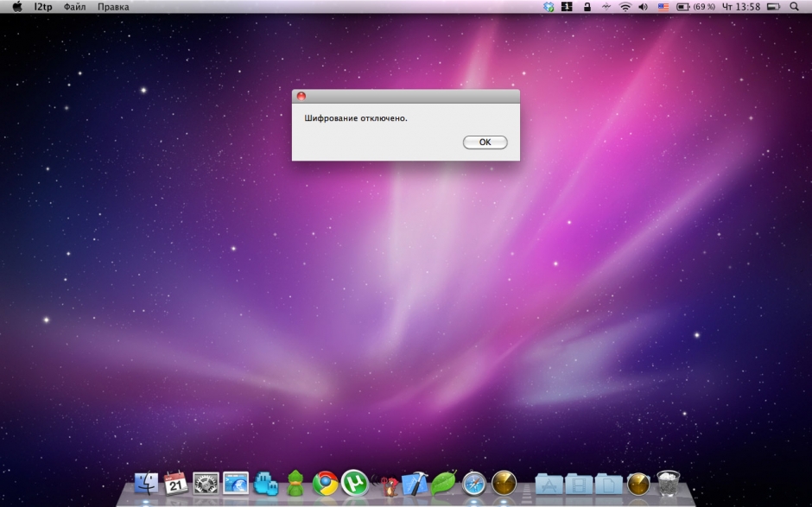Click the activity waveform menu bar icon
Image resolution: width=812 pixels, height=507 pixels.
606,7
